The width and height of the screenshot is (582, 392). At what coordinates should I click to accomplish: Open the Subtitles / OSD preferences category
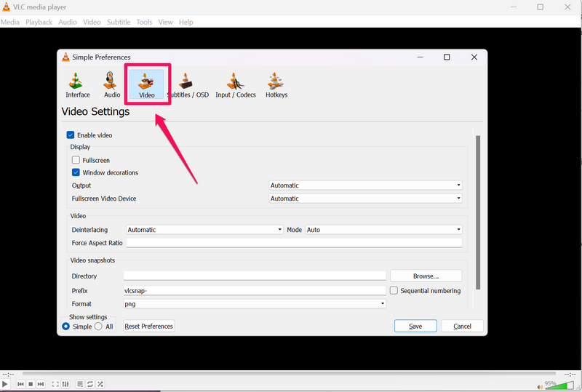pyautogui.click(x=188, y=85)
